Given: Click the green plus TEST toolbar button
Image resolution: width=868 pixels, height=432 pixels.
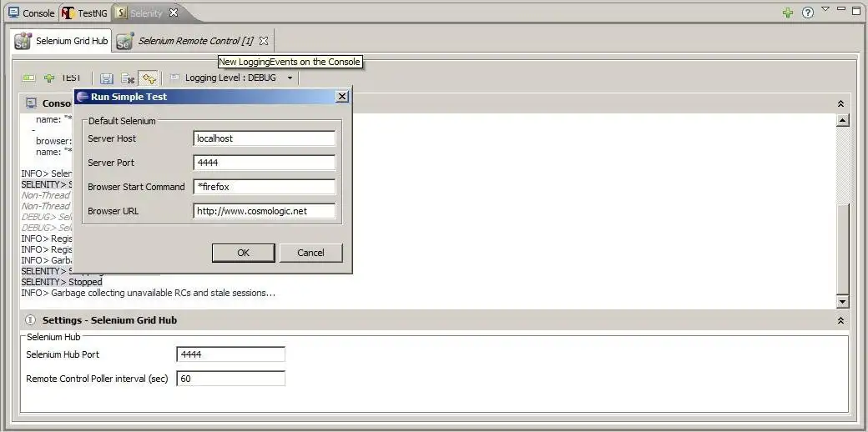Looking at the screenshot, I should coord(62,78).
